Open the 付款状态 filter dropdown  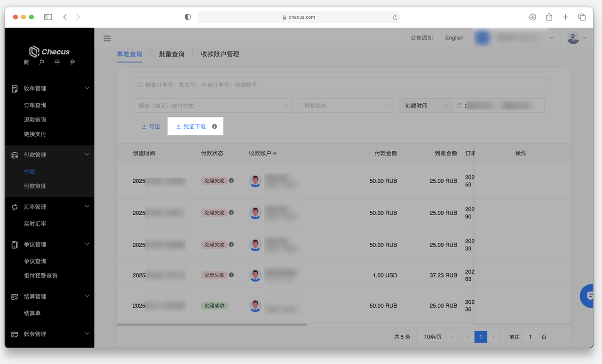pyautogui.click(x=346, y=106)
